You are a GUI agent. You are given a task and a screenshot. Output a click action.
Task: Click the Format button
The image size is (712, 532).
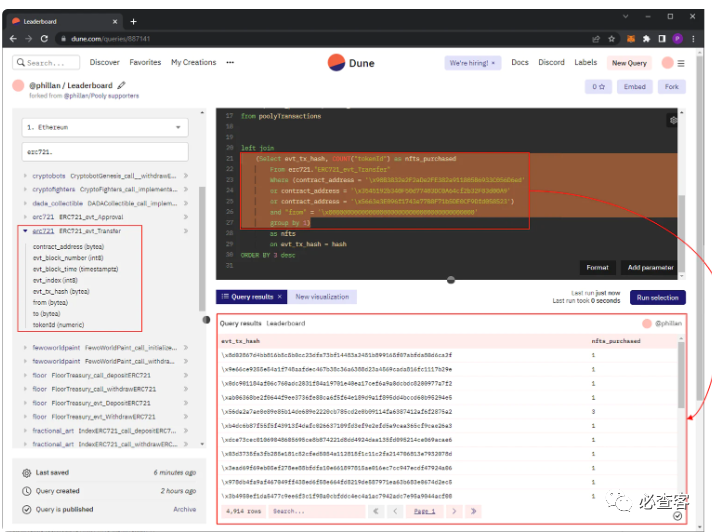[x=598, y=268]
